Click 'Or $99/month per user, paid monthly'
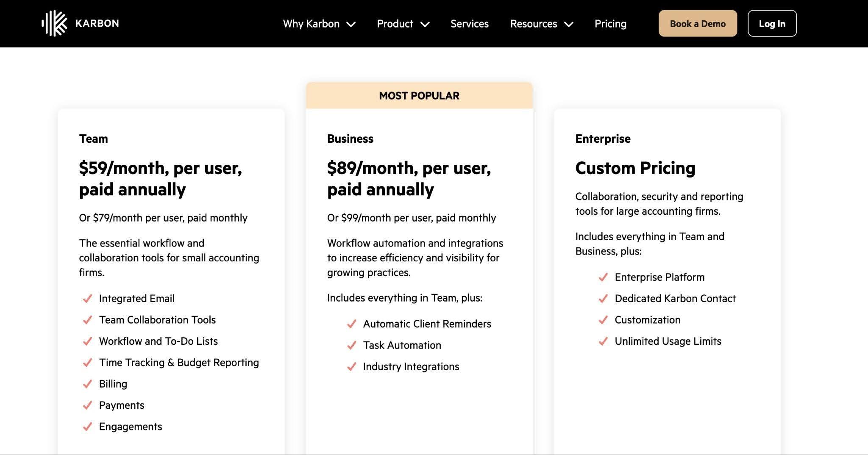This screenshot has width=868, height=455. click(x=412, y=218)
